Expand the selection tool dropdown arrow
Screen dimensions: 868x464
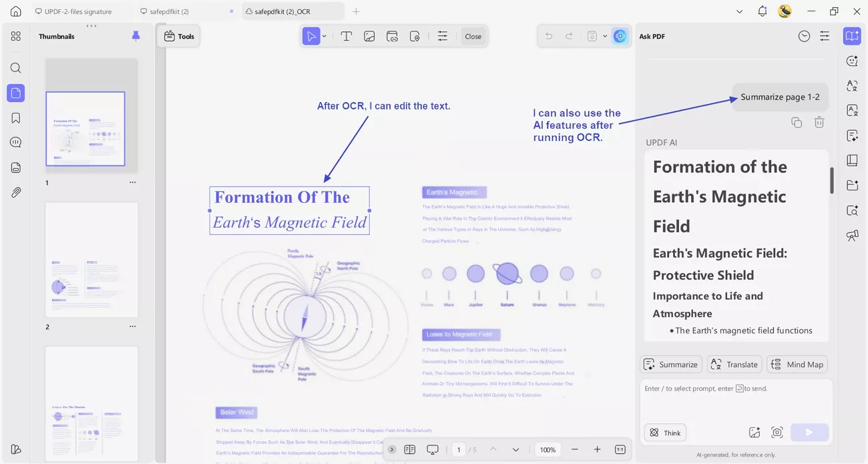(324, 36)
